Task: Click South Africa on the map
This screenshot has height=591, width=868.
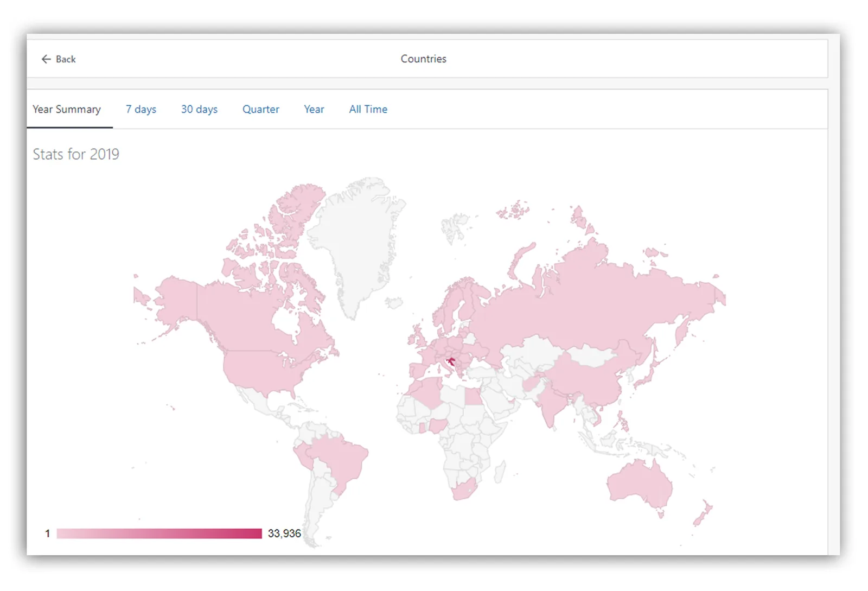Action: 463,490
